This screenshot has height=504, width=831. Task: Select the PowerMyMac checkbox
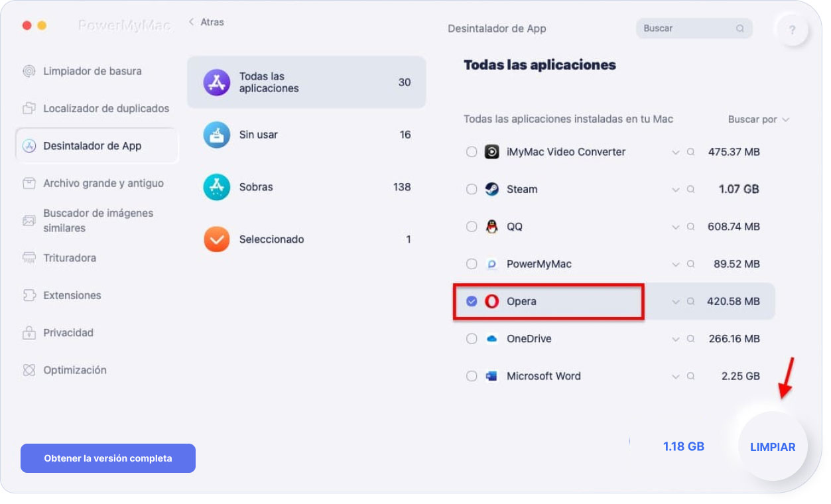point(472,264)
